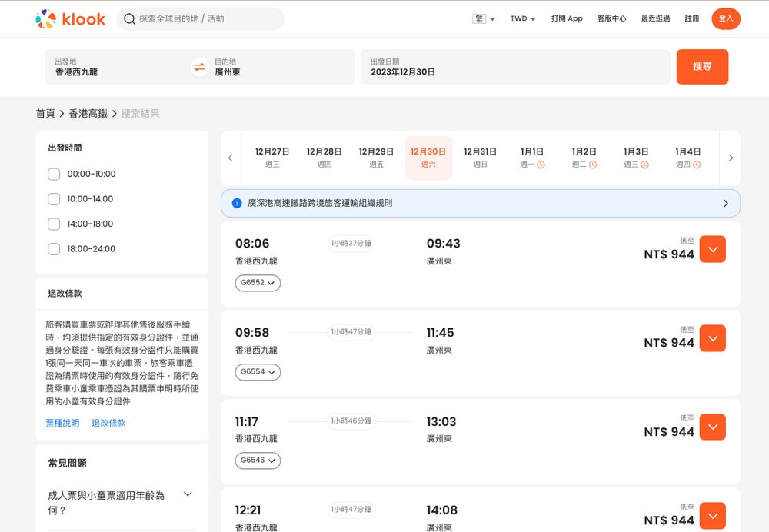Click the next dates arrow in the date carousel
Image resolution: width=769 pixels, height=532 pixels.
[x=731, y=158]
